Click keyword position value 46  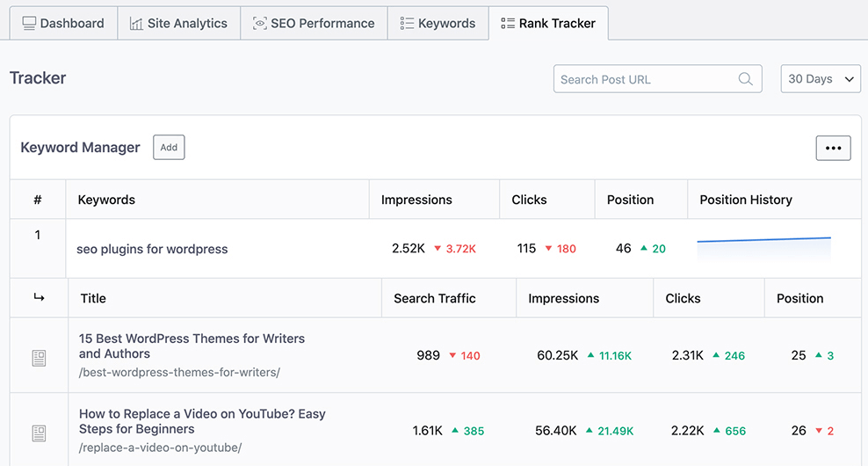[x=623, y=248]
